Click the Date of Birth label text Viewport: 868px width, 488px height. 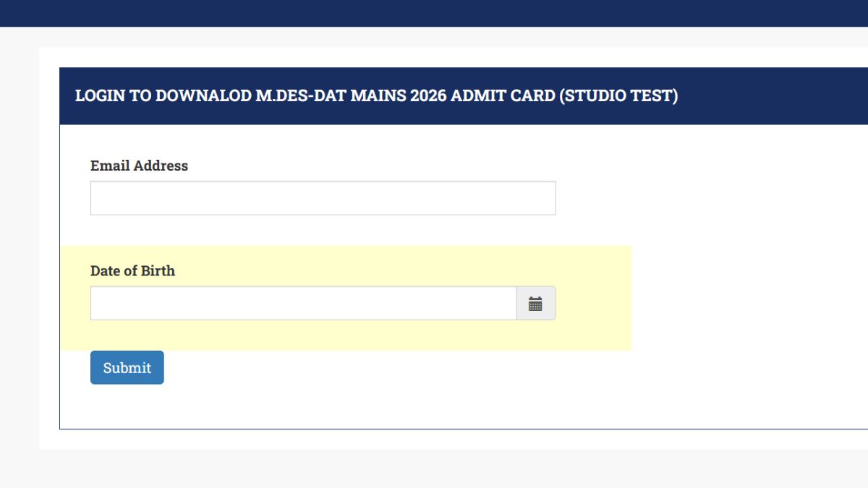coord(132,270)
